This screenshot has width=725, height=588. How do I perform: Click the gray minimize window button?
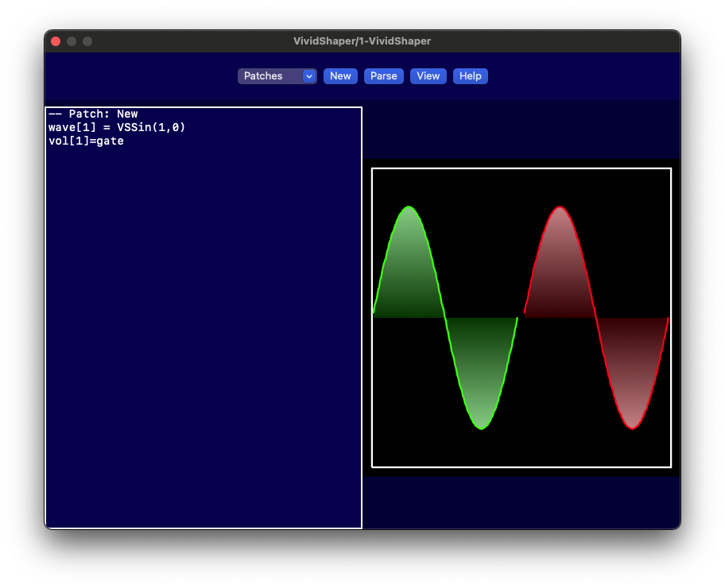coord(72,41)
